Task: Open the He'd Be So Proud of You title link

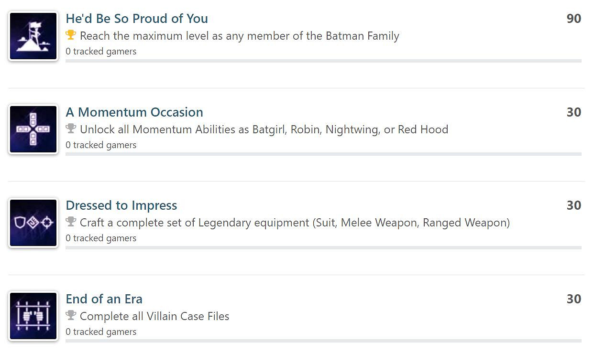Action: pyautogui.click(x=137, y=19)
